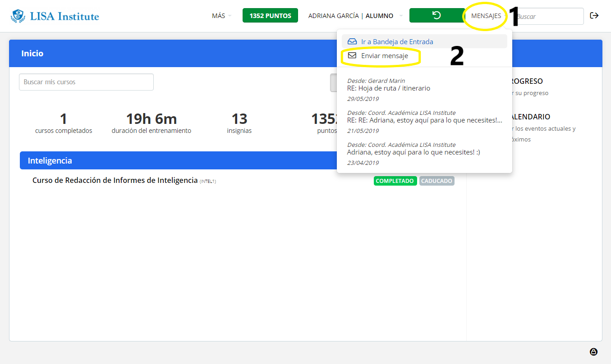611x364 pixels.
Task: Click the green refresh arrow button
Action: (x=436, y=15)
